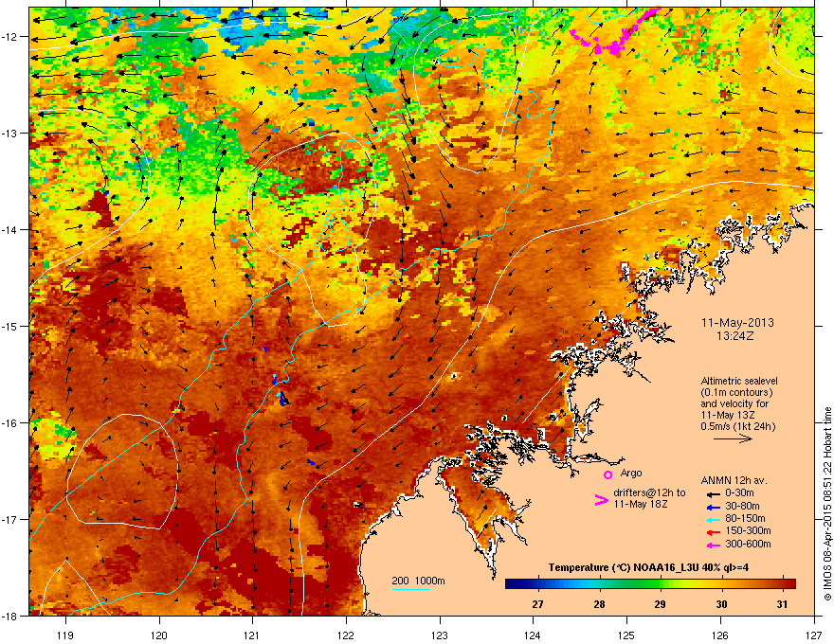Click the IMOS copyright timestamp vertical text

pyautogui.click(x=827, y=504)
